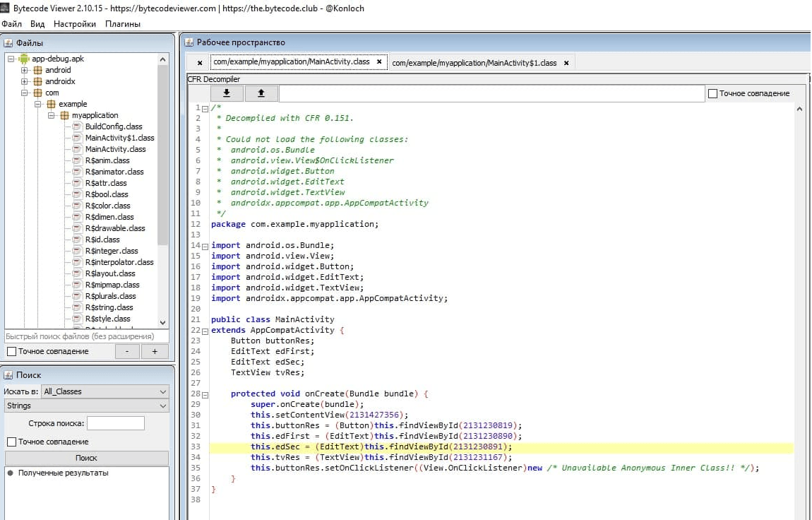The height and width of the screenshot is (520, 812).
Task: Open the Плагины menu
Action: (x=123, y=24)
